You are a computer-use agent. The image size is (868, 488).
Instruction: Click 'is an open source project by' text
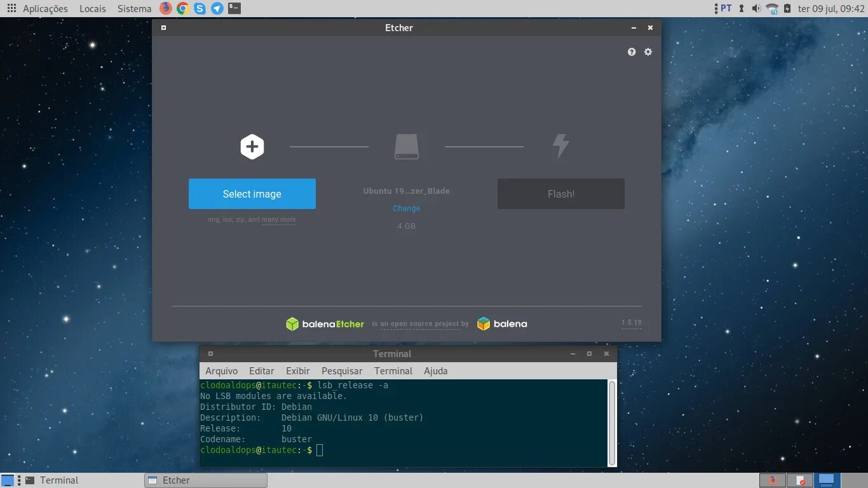point(420,324)
